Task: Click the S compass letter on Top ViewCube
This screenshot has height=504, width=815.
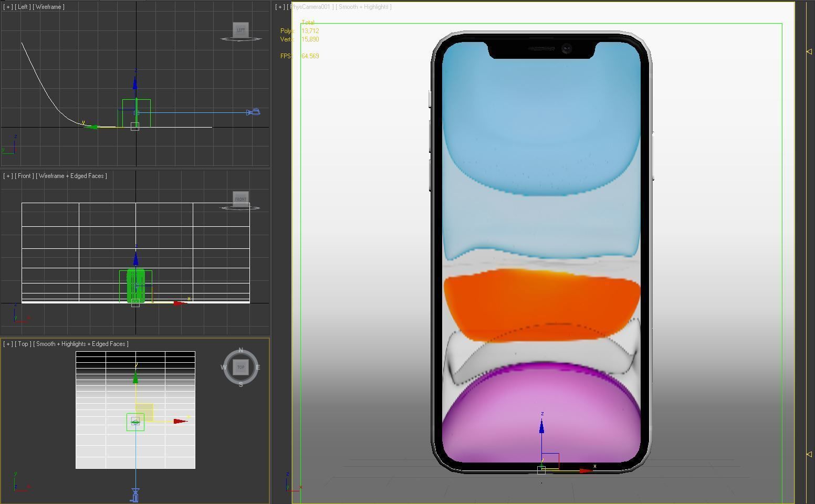Action: 241,384
